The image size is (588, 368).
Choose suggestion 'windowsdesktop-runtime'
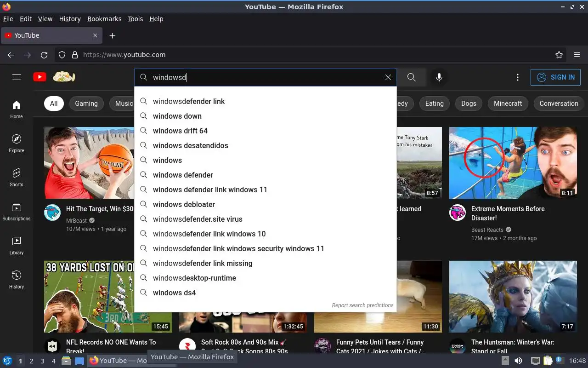point(266,278)
